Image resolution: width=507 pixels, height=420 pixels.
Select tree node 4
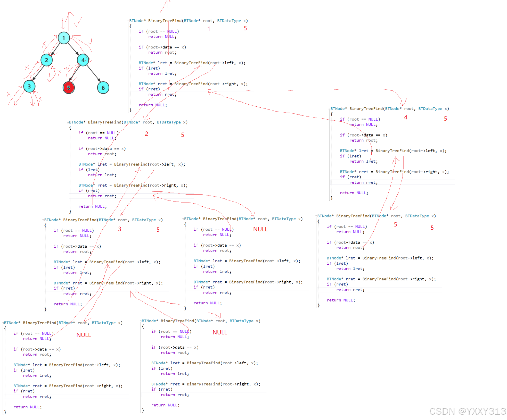(x=83, y=60)
